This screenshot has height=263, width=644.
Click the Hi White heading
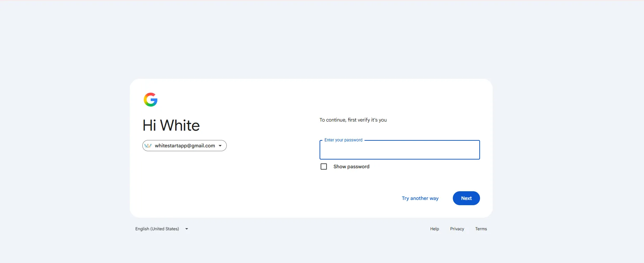(171, 125)
